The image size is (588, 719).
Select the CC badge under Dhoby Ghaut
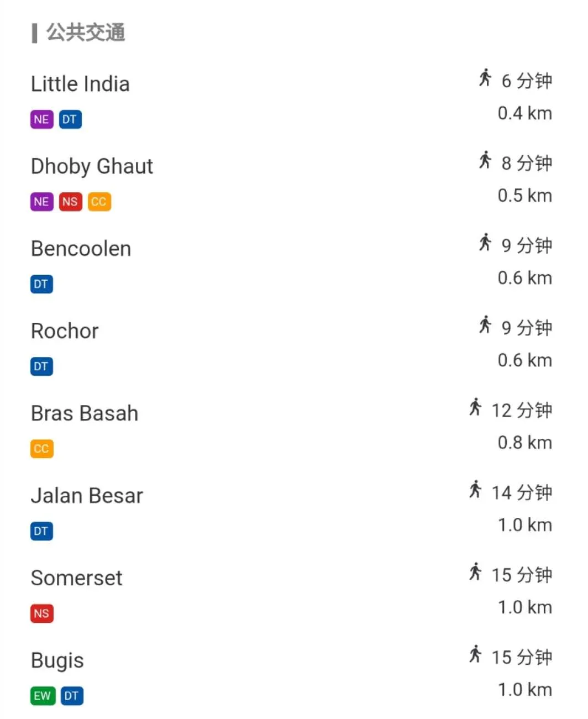99,202
